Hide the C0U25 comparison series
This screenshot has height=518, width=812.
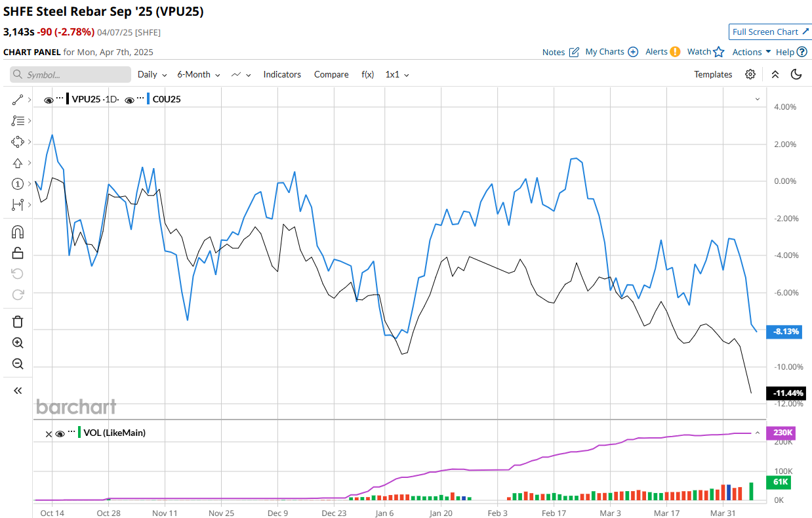pos(130,100)
